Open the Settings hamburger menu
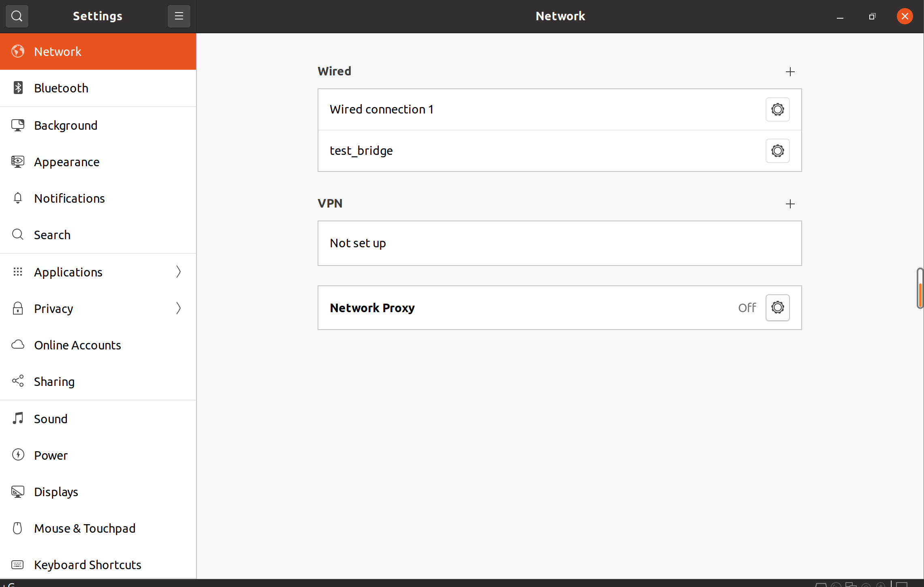Viewport: 924px width, 587px height. [x=179, y=16]
